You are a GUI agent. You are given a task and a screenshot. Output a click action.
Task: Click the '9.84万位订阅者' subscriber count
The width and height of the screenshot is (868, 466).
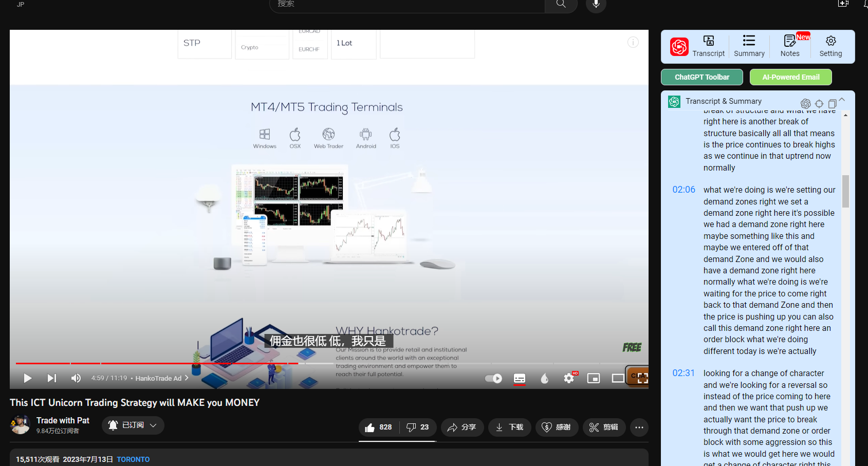pyautogui.click(x=58, y=431)
